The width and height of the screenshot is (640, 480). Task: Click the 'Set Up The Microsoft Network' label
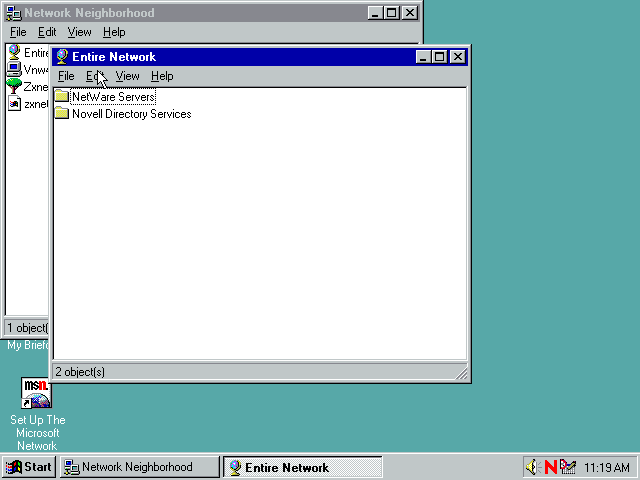click(38, 433)
